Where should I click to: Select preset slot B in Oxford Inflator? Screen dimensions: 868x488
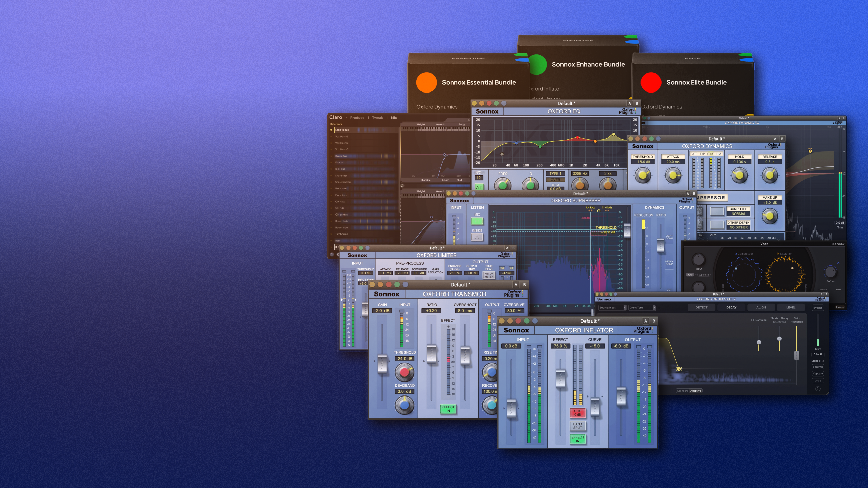tap(654, 321)
